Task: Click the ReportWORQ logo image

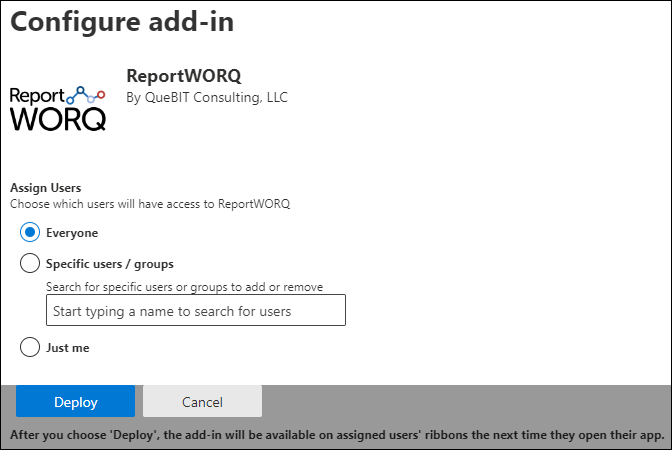Action: tap(57, 107)
